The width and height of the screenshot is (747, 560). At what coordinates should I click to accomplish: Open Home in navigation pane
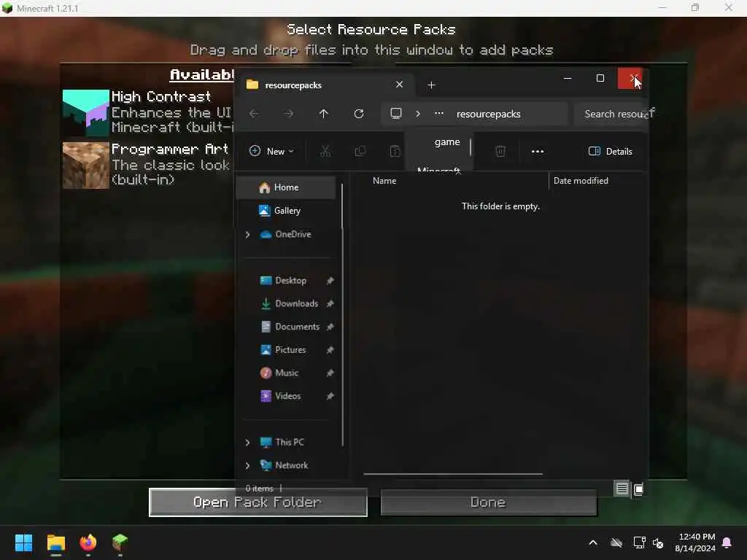[x=286, y=187]
